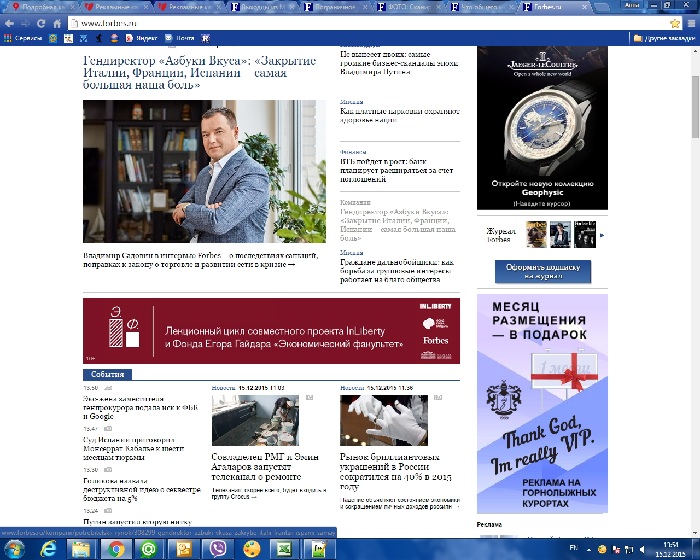700x560 pixels.
Task: Click the InLiberty lecture series banner
Action: point(271,331)
